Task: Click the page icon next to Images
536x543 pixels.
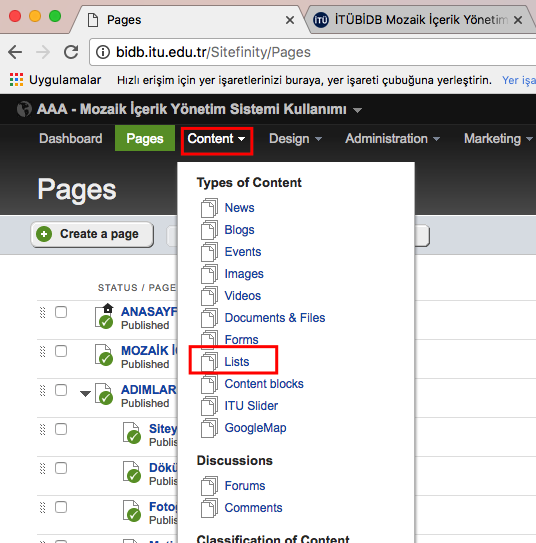Action: click(209, 274)
